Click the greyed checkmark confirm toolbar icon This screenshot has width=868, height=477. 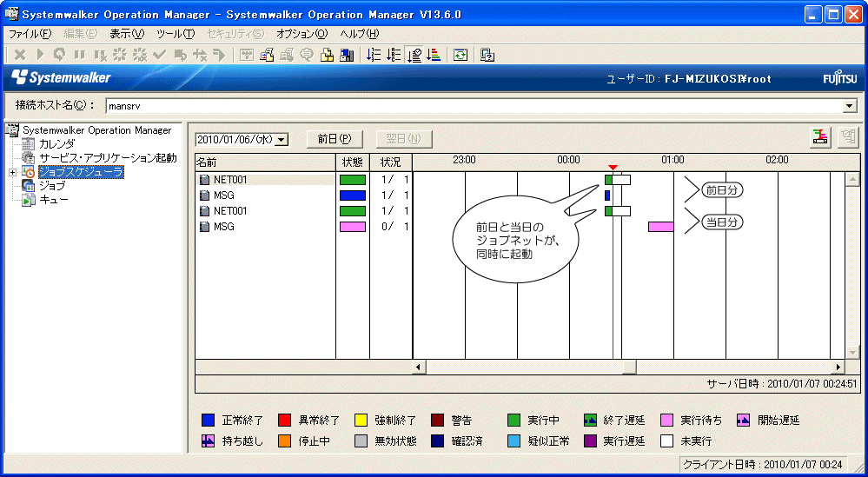click(160, 54)
